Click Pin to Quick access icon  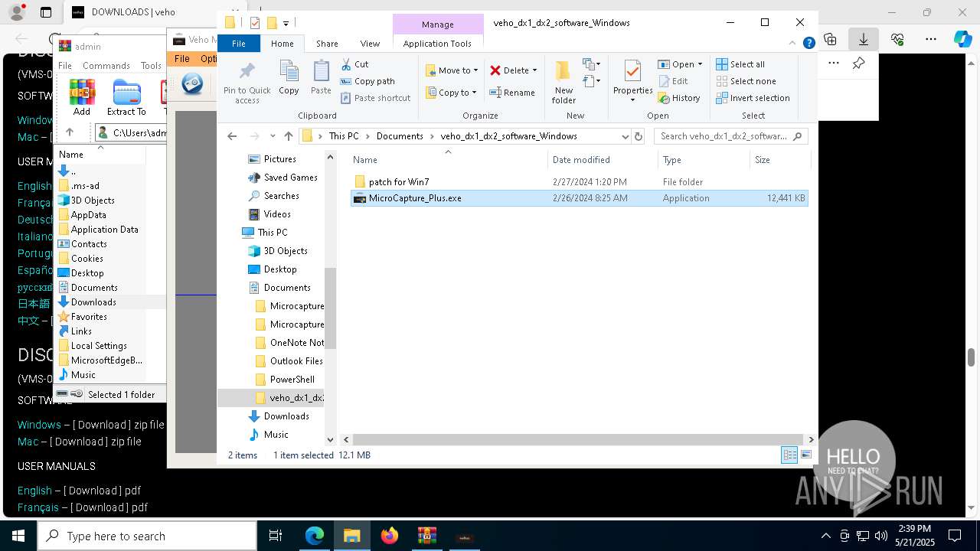click(247, 83)
